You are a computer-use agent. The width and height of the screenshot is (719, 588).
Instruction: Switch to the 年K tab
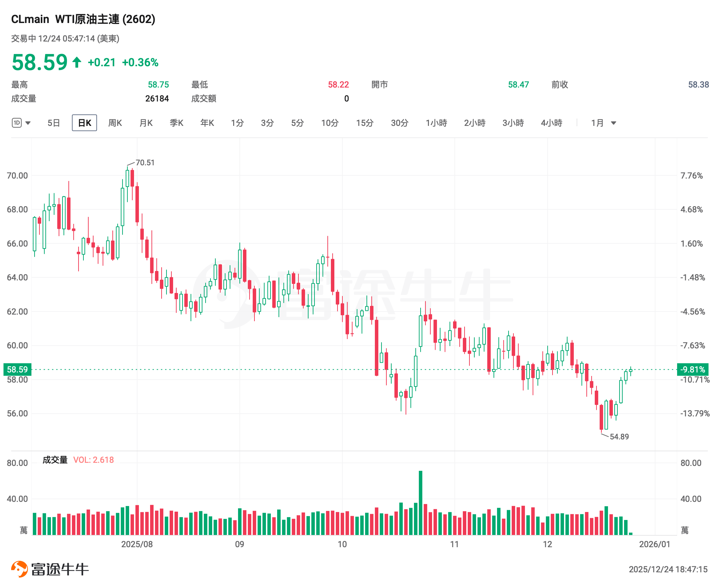click(207, 123)
